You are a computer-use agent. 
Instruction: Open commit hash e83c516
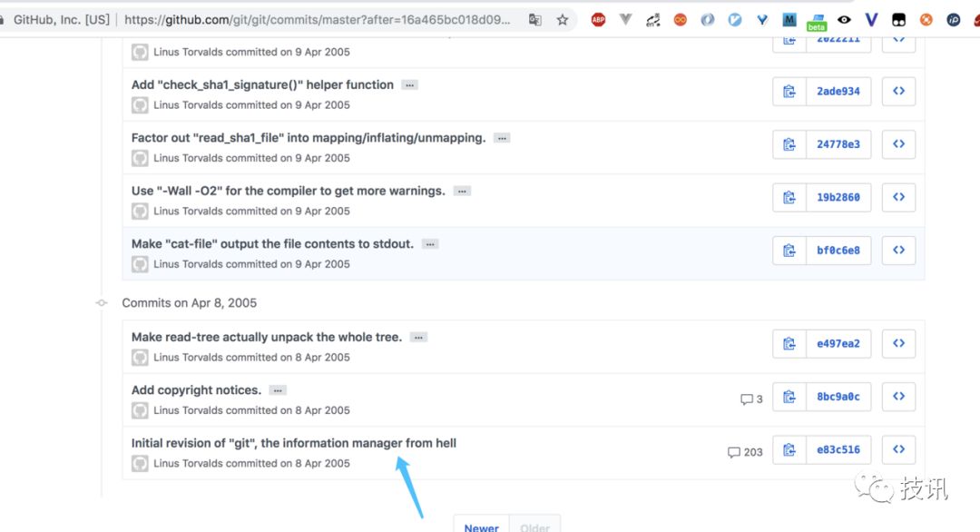click(x=838, y=450)
